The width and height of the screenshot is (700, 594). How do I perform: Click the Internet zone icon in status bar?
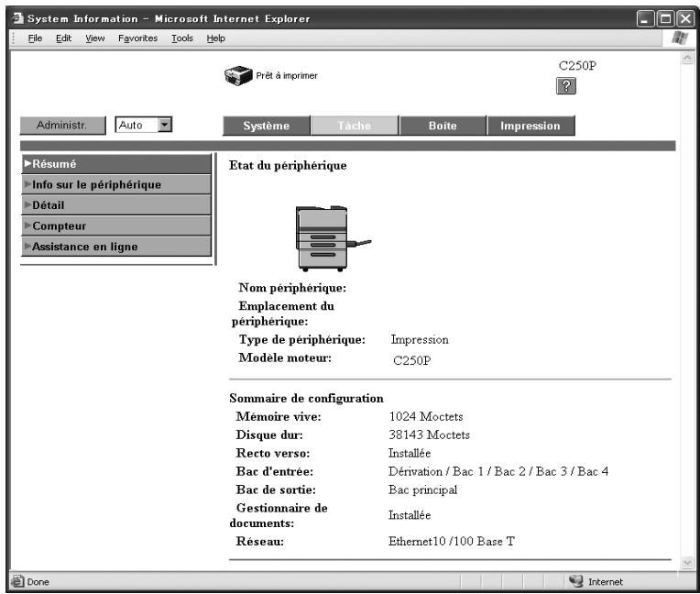(576, 581)
